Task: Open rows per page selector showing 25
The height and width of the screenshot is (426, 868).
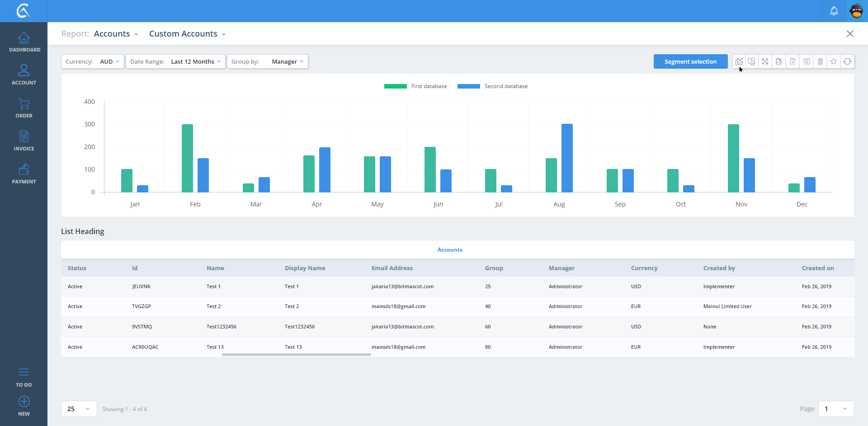Action: (x=79, y=409)
